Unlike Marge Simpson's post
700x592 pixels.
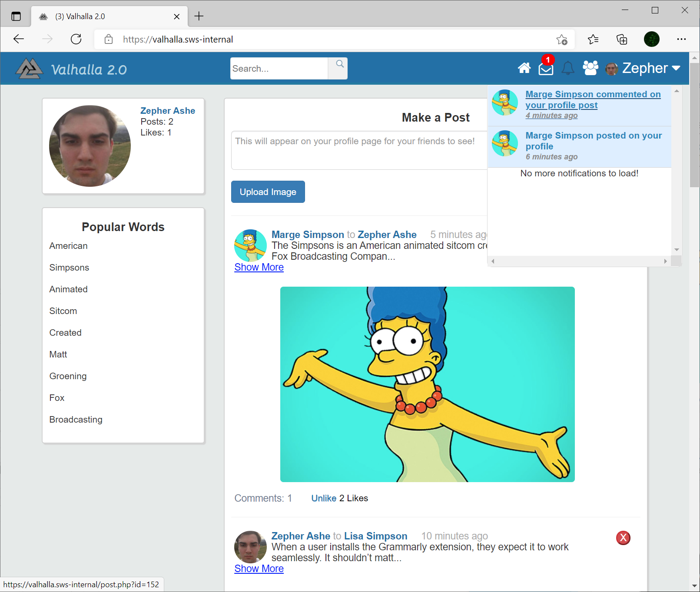point(324,498)
